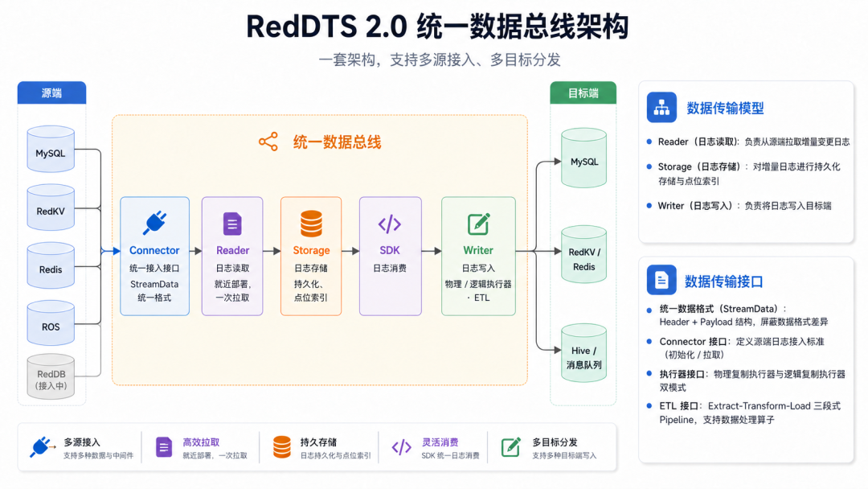Click the 数据传输接口 panel heading

724,281
